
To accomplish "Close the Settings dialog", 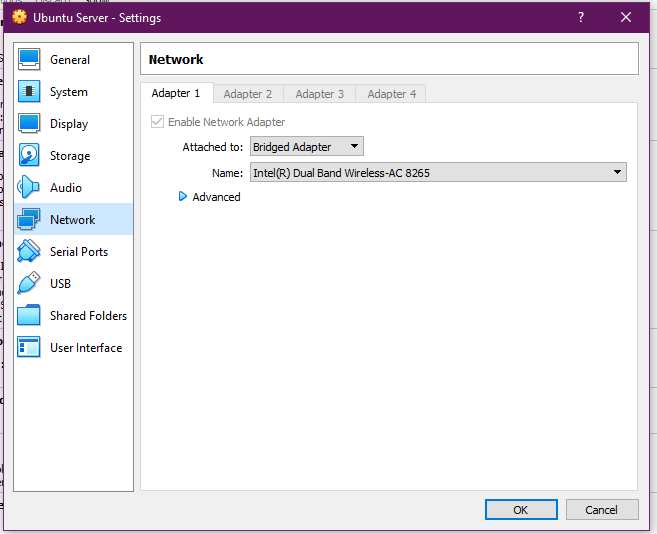I will 626,17.
